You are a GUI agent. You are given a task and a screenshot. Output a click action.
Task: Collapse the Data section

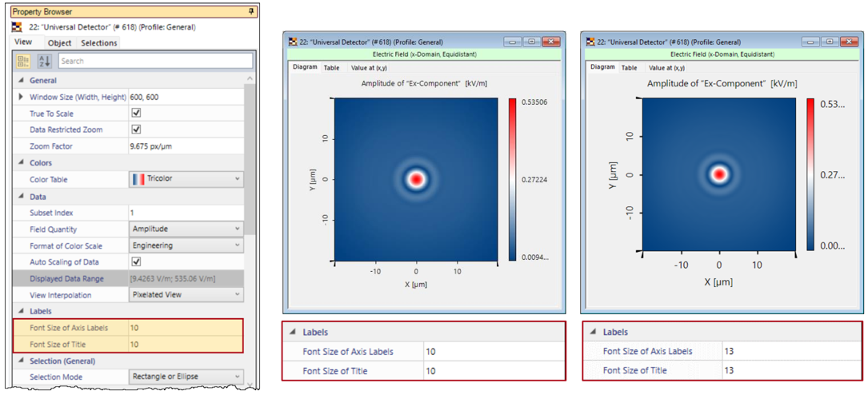21,197
